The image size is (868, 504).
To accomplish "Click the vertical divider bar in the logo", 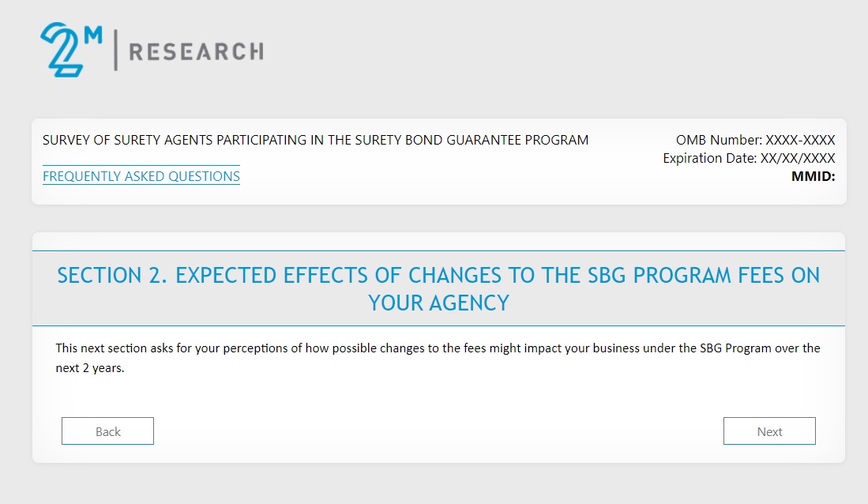I will (x=115, y=50).
